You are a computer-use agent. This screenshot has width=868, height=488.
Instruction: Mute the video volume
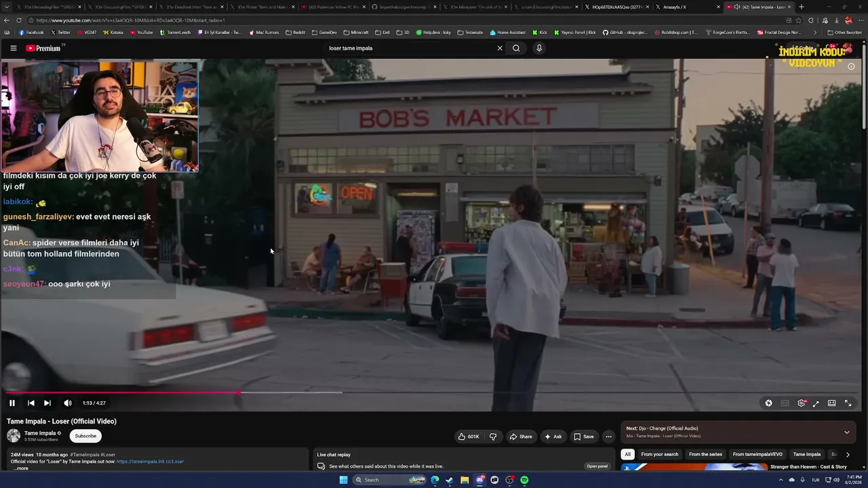tap(68, 403)
